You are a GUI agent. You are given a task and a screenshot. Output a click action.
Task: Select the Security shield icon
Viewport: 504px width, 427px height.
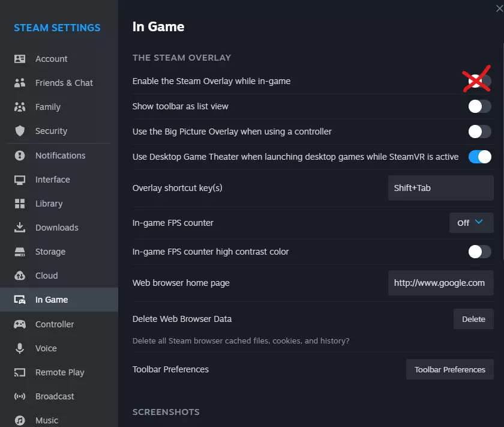(20, 131)
